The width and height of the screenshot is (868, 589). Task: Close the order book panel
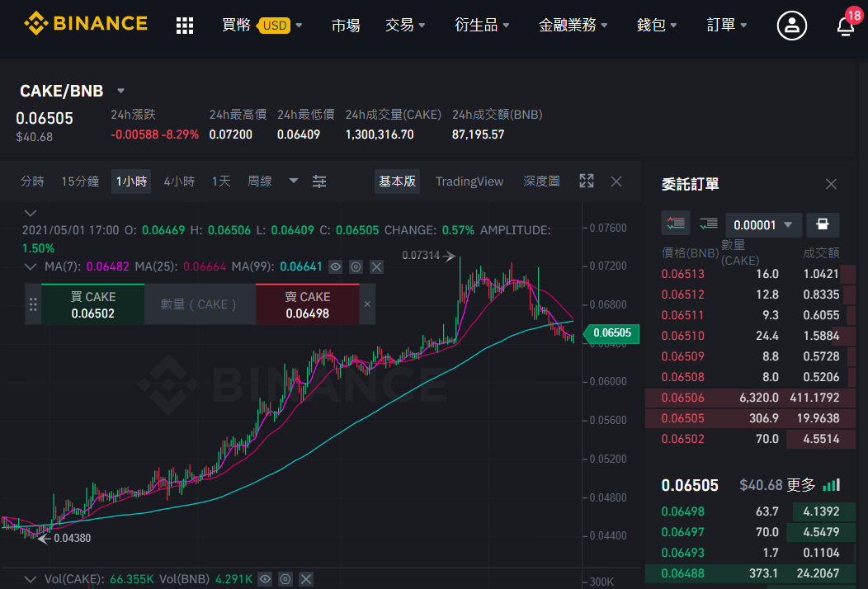tap(831, 184)
